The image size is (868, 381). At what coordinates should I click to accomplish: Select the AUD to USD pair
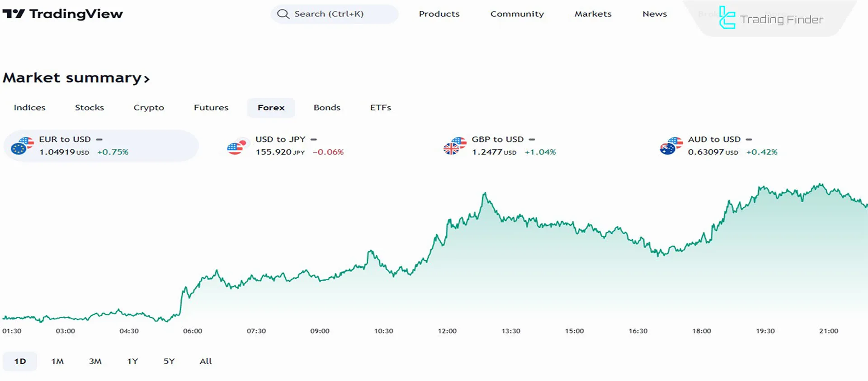tap(718, 146)
